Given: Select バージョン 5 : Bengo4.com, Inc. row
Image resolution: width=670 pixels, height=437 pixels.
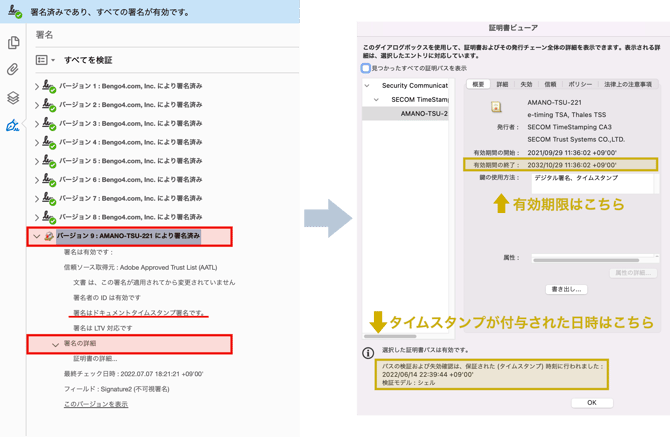Looking at the screenshot, I should pos(130,161).
